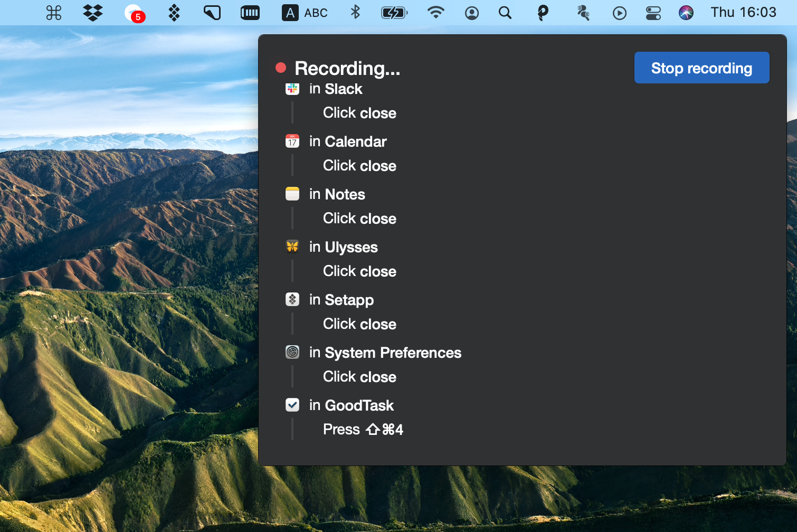This screenshot has width=797, height=532.
Task: Open the Setapp menu bar icon
Action: [x=174, y=13]
